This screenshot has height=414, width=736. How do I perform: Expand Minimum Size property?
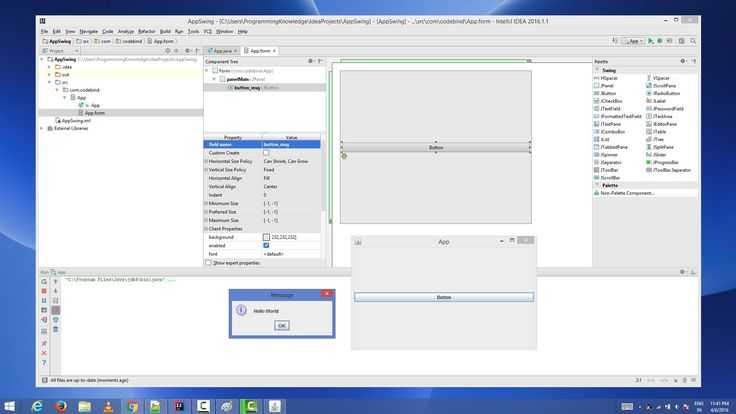pos(206,204)
